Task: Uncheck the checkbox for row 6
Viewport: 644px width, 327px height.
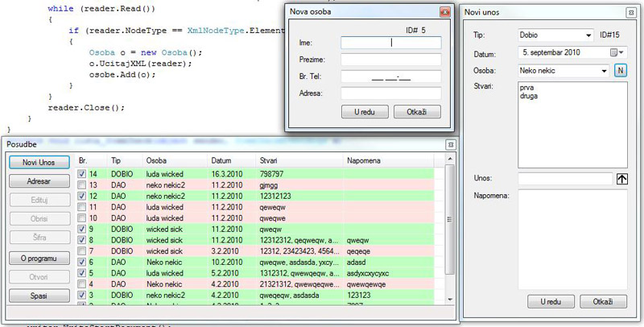Action: click(x=82, y=262)
